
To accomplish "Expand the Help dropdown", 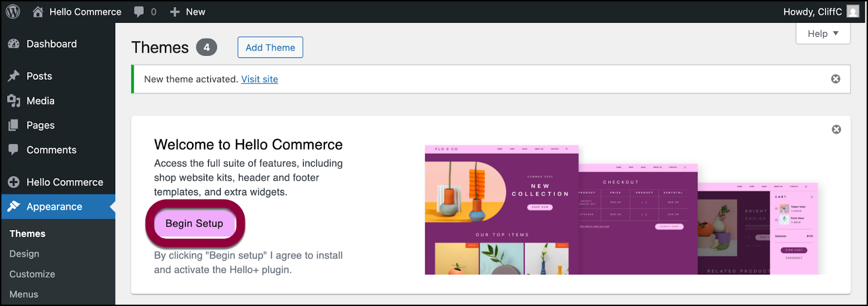I will pyautogui.click(x=823, y=34).
